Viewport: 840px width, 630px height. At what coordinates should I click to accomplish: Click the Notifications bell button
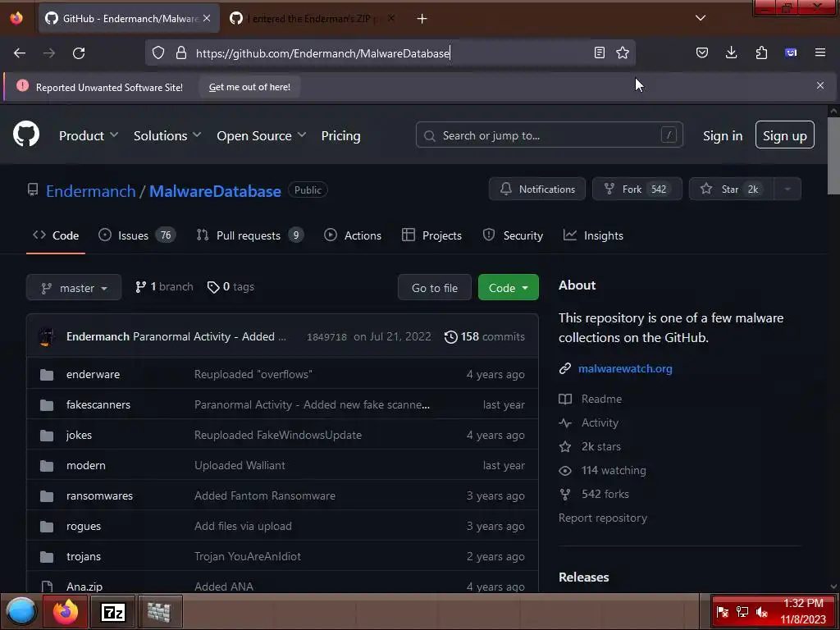click(x=536, y=189)
